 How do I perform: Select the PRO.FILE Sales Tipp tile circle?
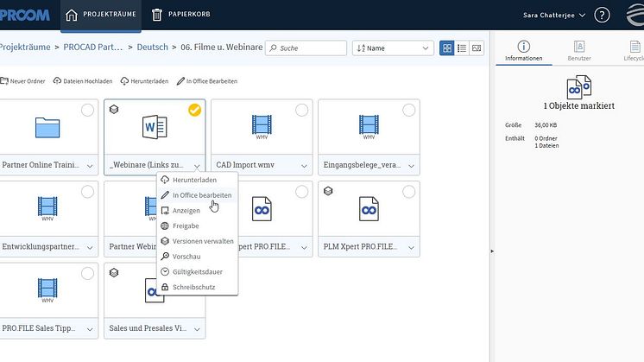(x=87, y=274)
